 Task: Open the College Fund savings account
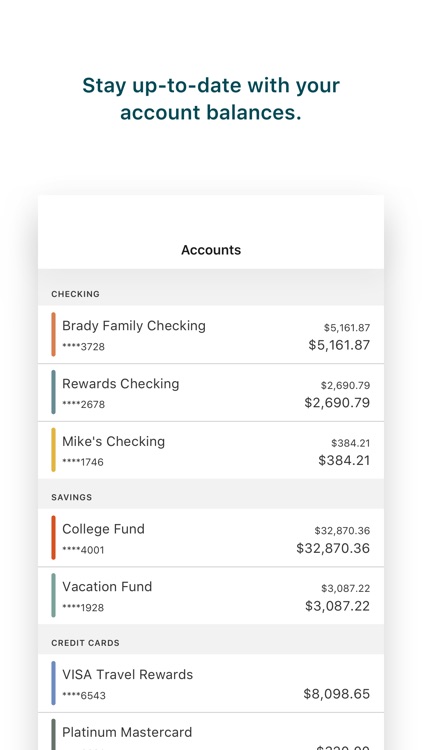click(211, 538)
